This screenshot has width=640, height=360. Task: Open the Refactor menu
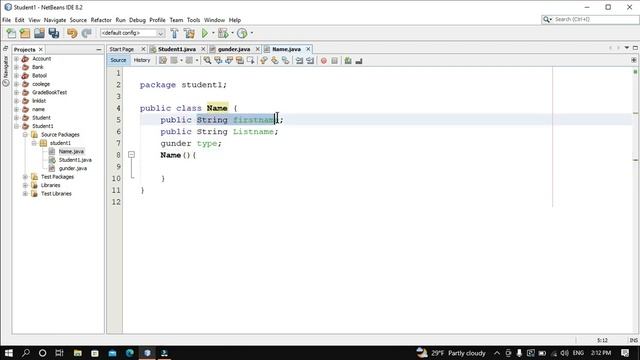[101, 20]
